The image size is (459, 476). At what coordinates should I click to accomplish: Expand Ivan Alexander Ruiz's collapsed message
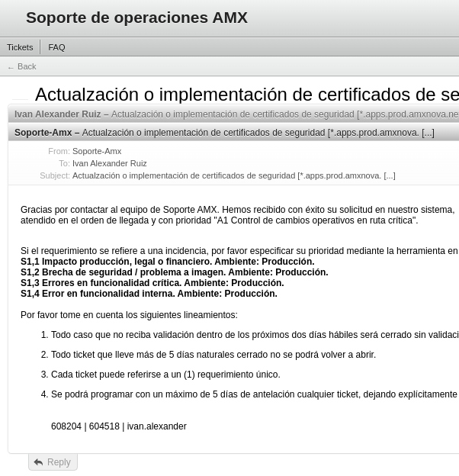(229, 114)
